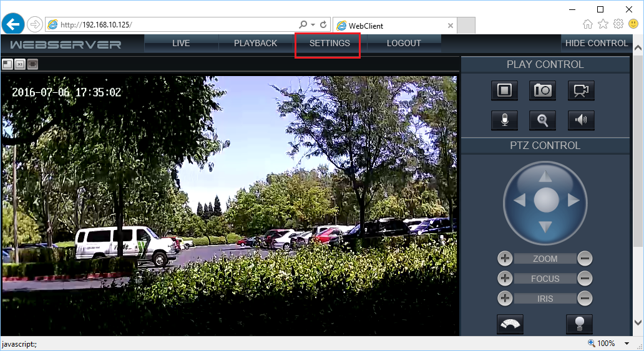This screenshot has width=644, height=351.
Task: Enable the microphone talk button
Action: click(504, 120)
